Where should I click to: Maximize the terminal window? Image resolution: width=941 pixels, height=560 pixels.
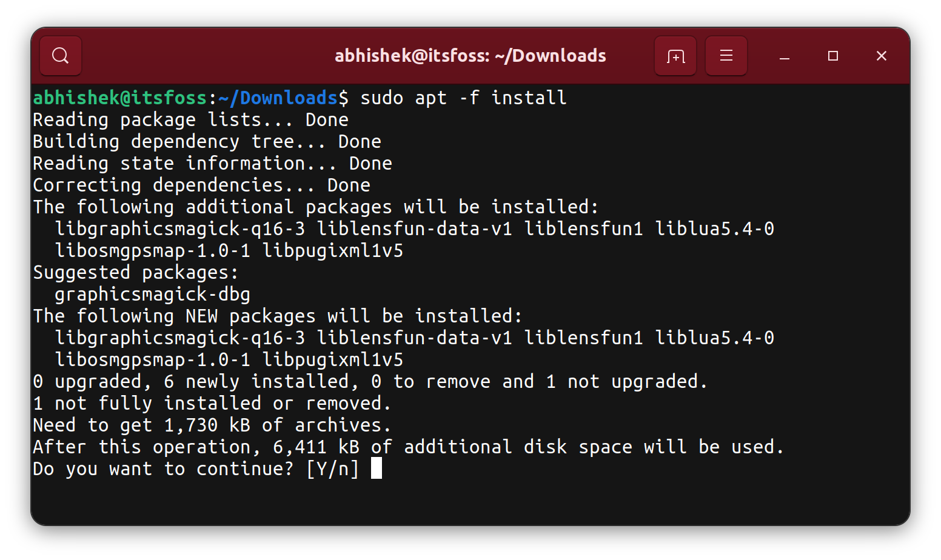(832, 55)
